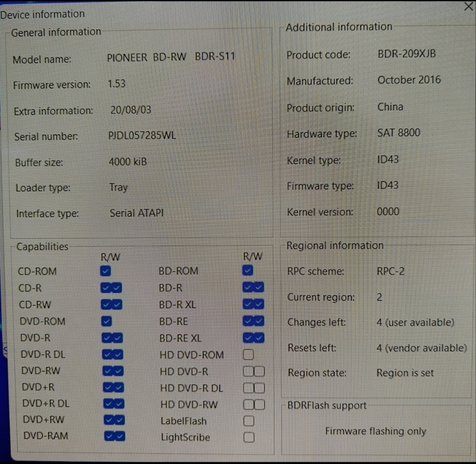476x464 pixels.
Task: Toggle the CD-R read checkbox
Action: (x=106, y=287)
